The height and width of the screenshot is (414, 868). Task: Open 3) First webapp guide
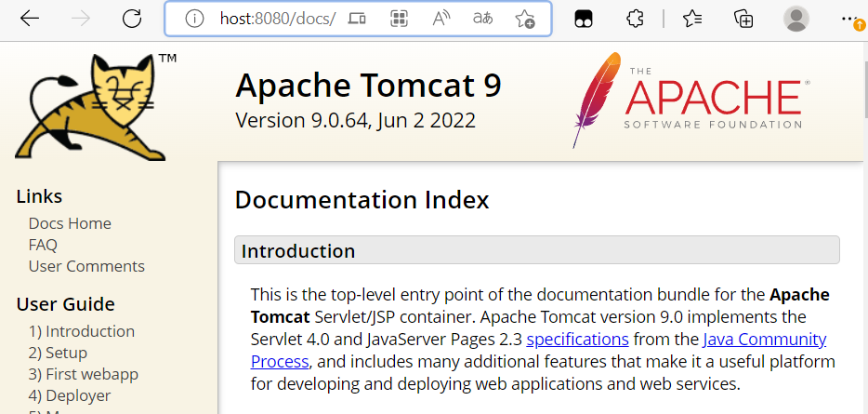(83, 375)
